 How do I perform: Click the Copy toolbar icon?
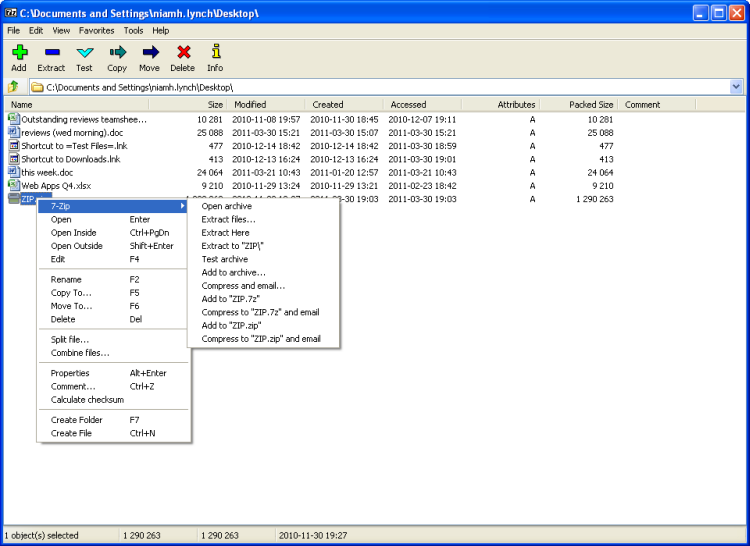117,53
